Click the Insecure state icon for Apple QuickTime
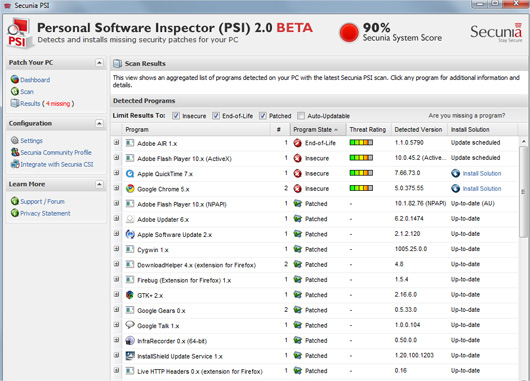 [297, 173]
